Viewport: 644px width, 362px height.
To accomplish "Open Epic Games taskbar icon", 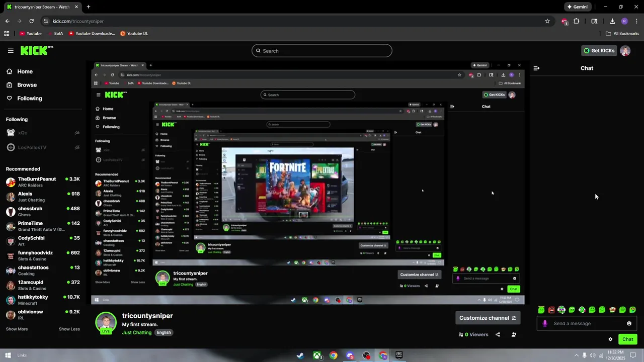I will [x=399, y=355].
